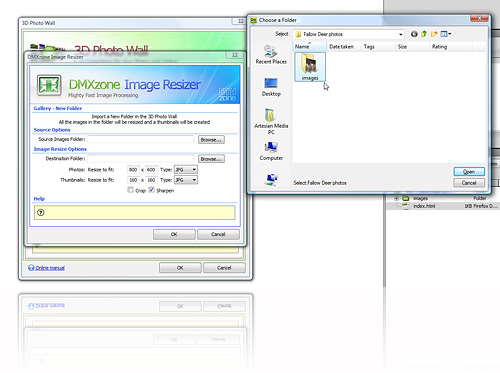This screenshot has width=500, height=373.
Task: Click the Thumbnails width field 160
Action: tap(133, 180)
